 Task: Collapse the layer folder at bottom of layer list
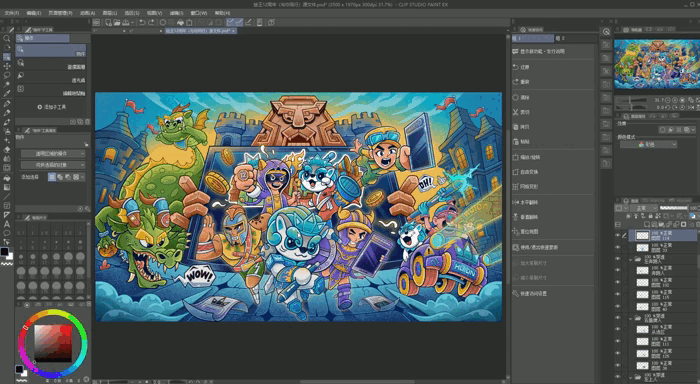click(631, 377)
